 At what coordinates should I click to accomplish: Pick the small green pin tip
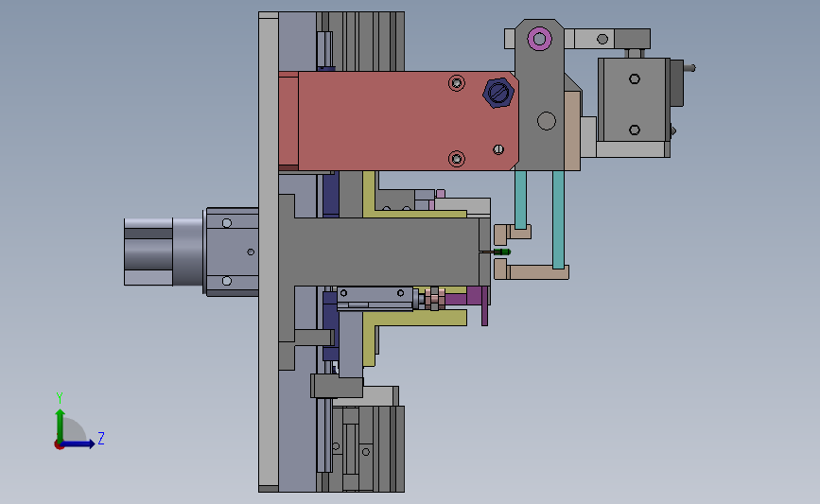[x=504, y=252]
